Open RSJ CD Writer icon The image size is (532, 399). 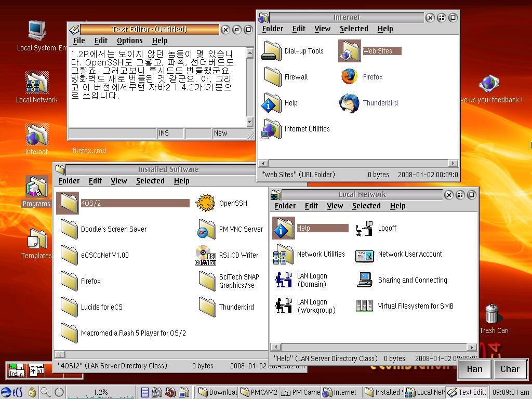[x=206, y=255]
